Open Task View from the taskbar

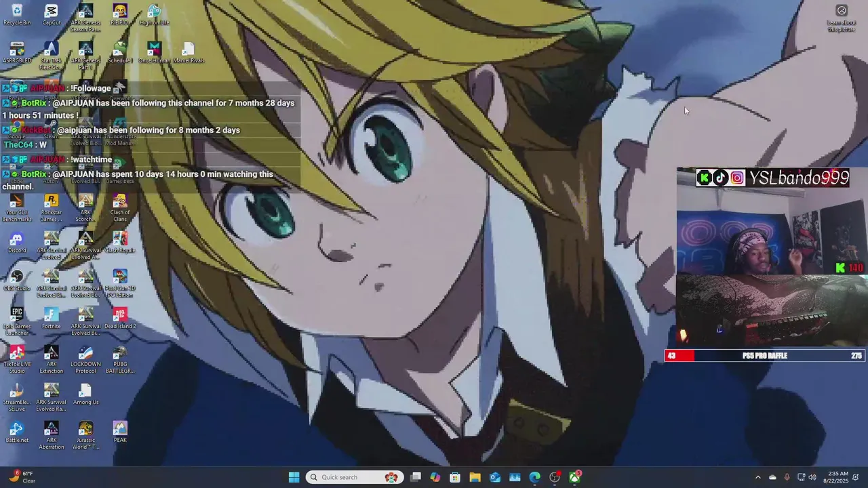click(x=416, y=477)
